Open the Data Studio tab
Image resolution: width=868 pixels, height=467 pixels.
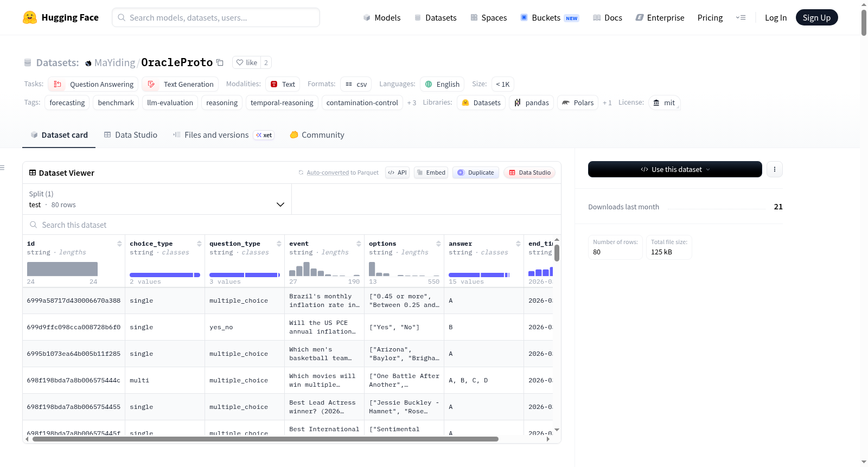(131, 135)
